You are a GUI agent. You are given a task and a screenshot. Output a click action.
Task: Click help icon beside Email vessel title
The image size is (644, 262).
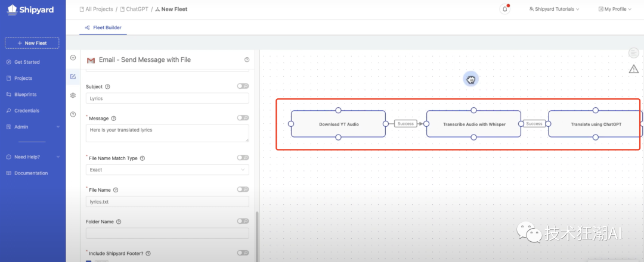pyautogui.click(x=247, y=60)
